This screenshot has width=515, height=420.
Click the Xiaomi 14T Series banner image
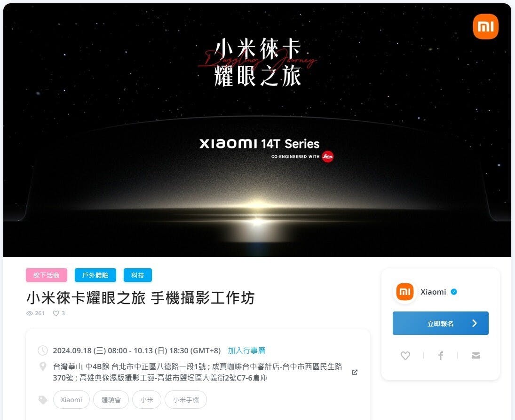pyautogui.click(x=257, y=130)
